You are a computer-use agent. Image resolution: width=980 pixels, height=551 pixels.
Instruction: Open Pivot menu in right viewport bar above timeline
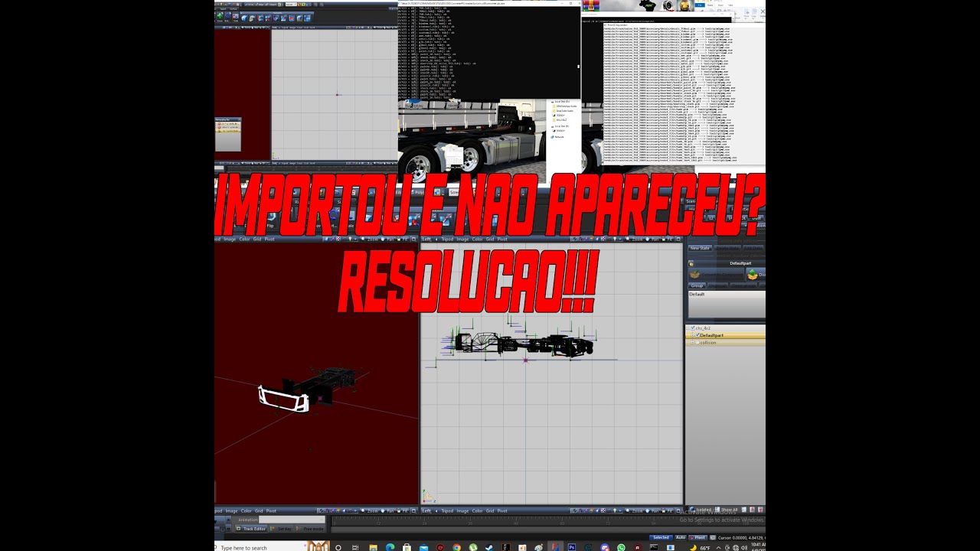(x=502, y=510)
